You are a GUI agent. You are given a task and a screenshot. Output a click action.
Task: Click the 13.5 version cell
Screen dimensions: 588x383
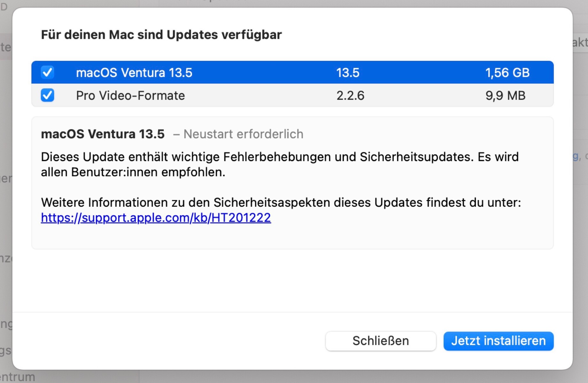point(347,73)
